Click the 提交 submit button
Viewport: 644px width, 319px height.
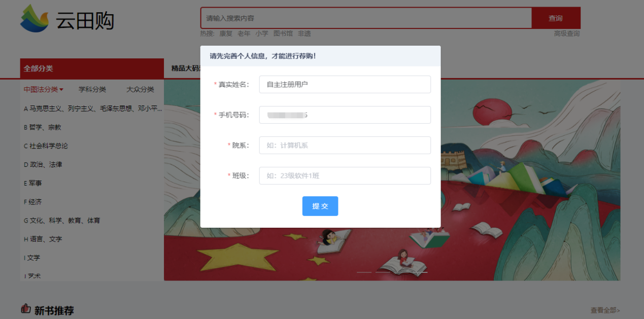[320, 206]
